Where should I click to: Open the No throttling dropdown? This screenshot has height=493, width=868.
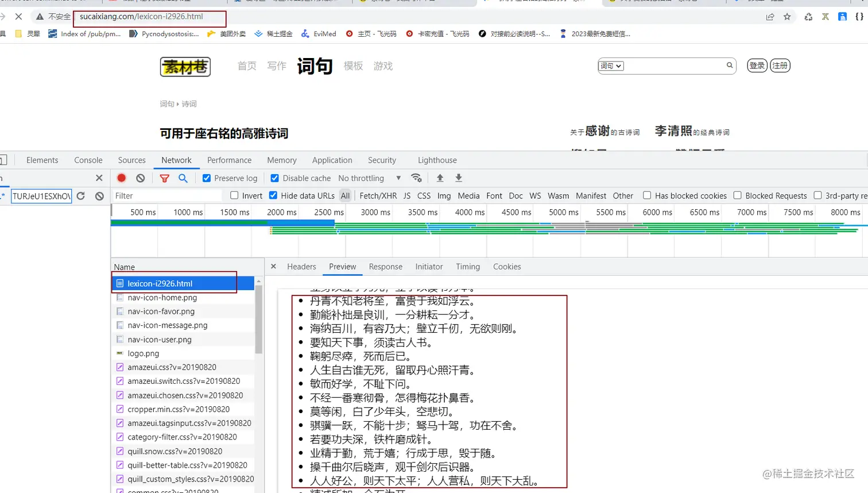pos(370,178)
